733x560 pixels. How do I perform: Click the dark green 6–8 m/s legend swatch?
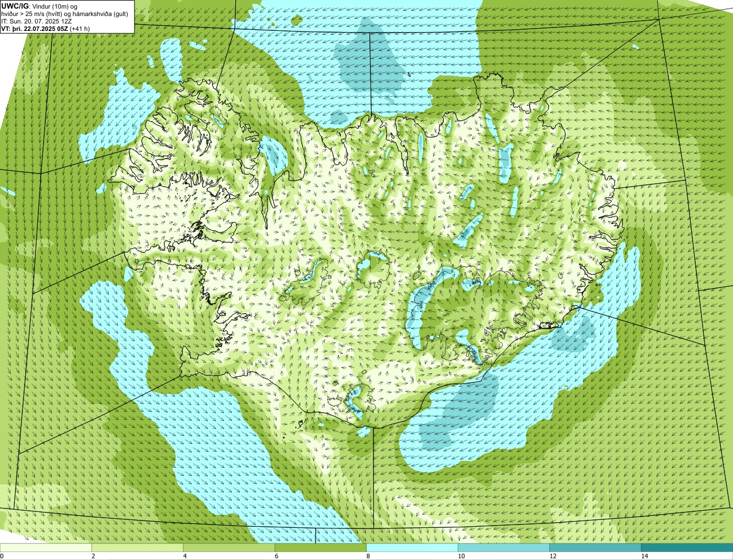(321, 547)
